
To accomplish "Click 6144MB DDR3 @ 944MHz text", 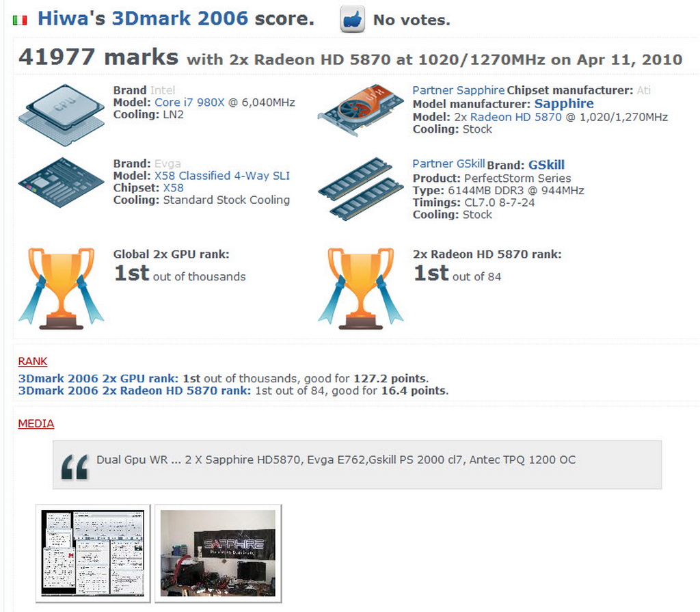I will click(x=515, y=190).
